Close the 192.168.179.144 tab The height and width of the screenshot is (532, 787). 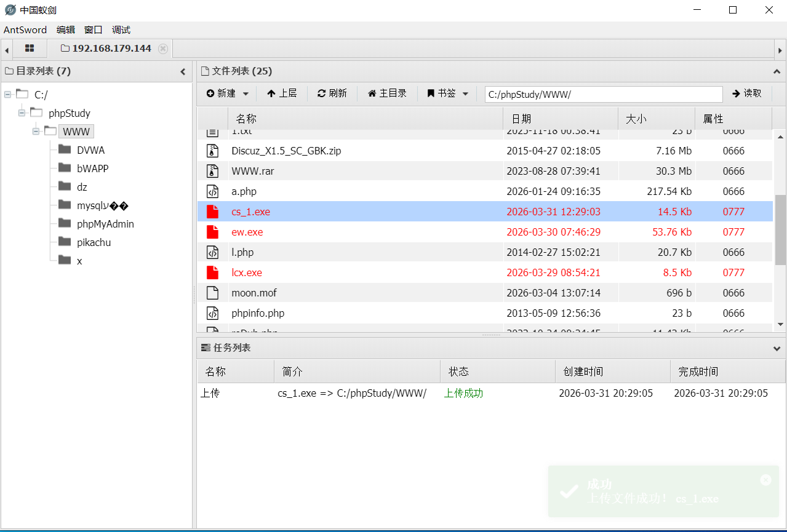[162, 49]
